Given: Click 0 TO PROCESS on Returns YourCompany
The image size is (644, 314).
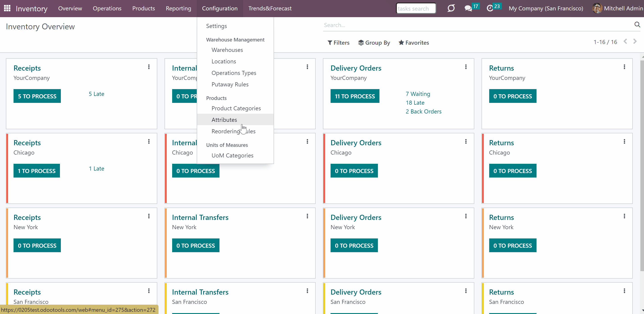Looking at the screenshot, I should tap(512, 96).
